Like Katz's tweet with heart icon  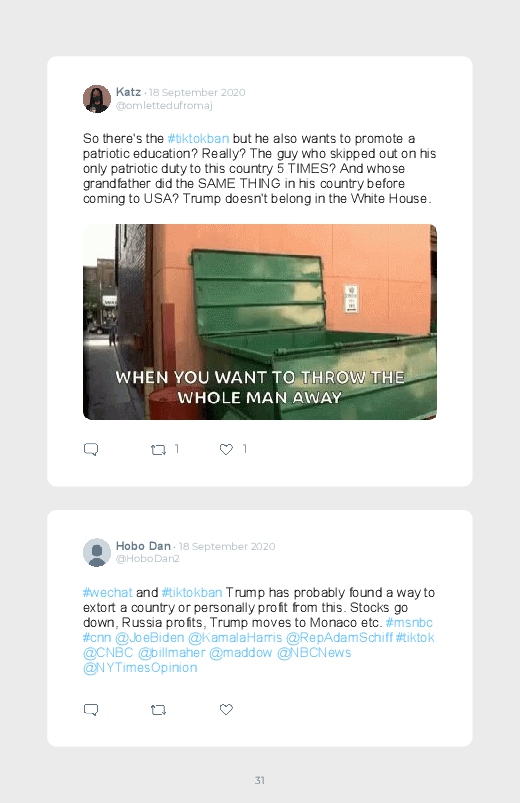coord(226,449)
